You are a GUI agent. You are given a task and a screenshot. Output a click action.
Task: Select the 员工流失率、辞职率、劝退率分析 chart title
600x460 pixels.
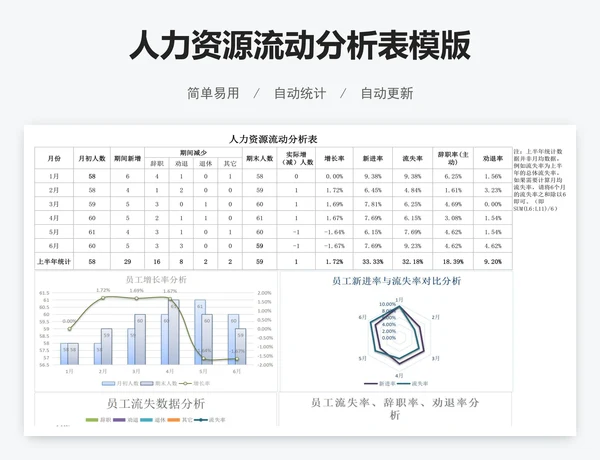[x=395, y=408]
